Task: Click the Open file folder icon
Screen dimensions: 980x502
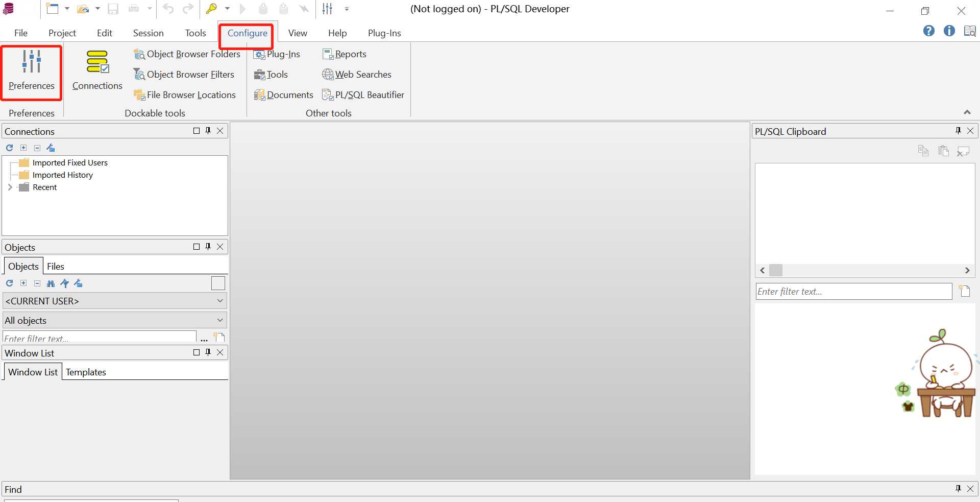Action: pos(83,9)
